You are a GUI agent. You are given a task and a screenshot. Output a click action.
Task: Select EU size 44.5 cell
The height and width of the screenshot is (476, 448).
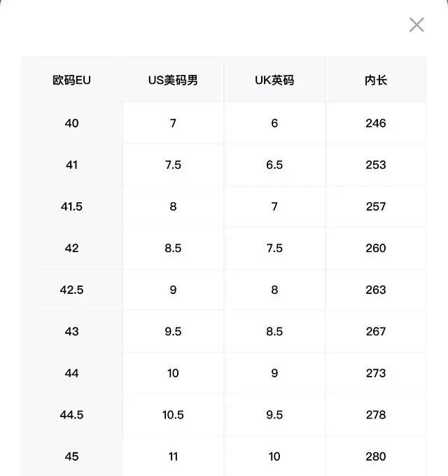tap(71, 415)
